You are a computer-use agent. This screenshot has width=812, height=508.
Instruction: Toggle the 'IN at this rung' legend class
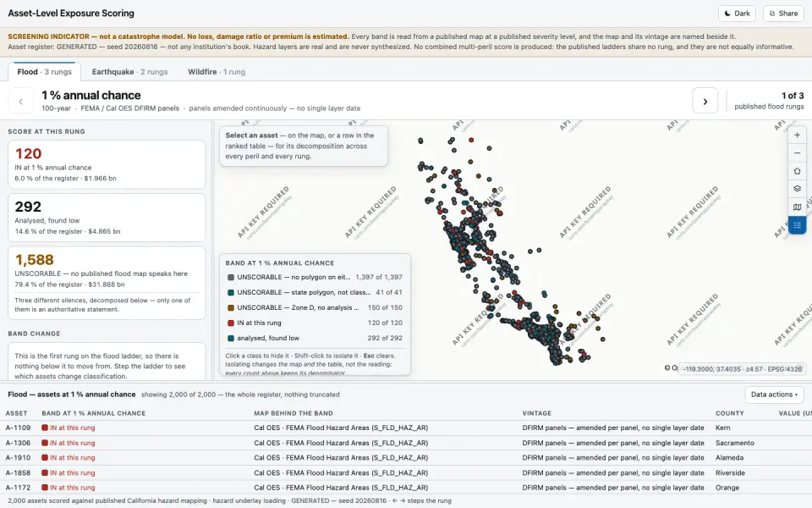coord(315,323)
